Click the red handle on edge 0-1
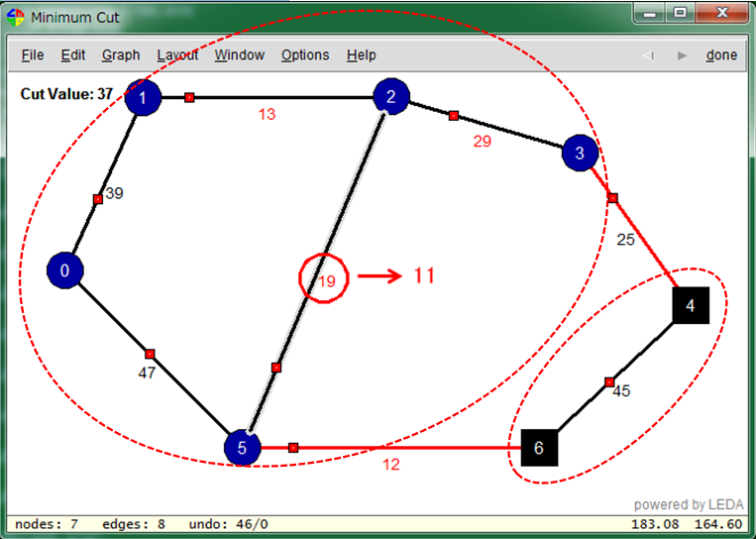 [98, 199]
